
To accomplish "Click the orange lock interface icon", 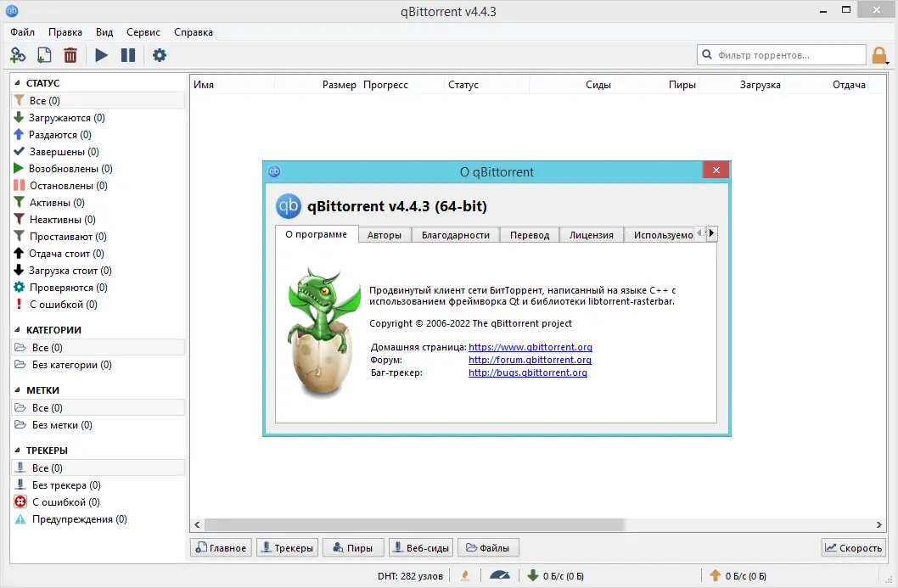I will (878, 55).
